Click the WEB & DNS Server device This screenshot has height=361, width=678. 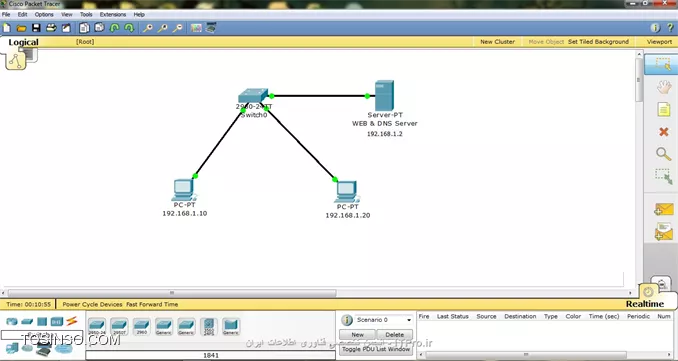click(x=384, y=96)
